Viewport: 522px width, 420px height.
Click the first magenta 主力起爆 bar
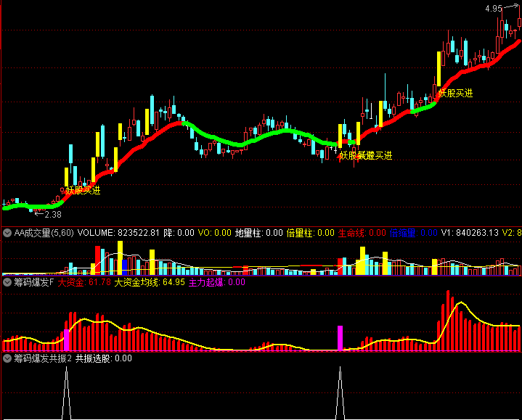(67, 340)
